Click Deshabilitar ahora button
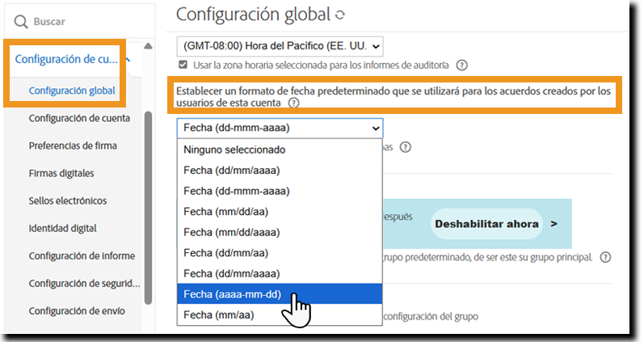Screen dimensions: 644x342 point(495,223)
